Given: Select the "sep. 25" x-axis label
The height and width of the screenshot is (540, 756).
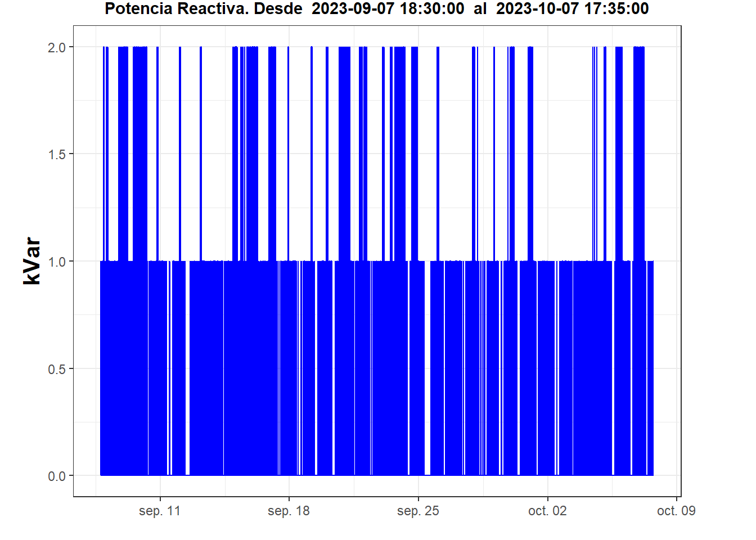Looking at the screenshot, I should [x=418, y=511].
